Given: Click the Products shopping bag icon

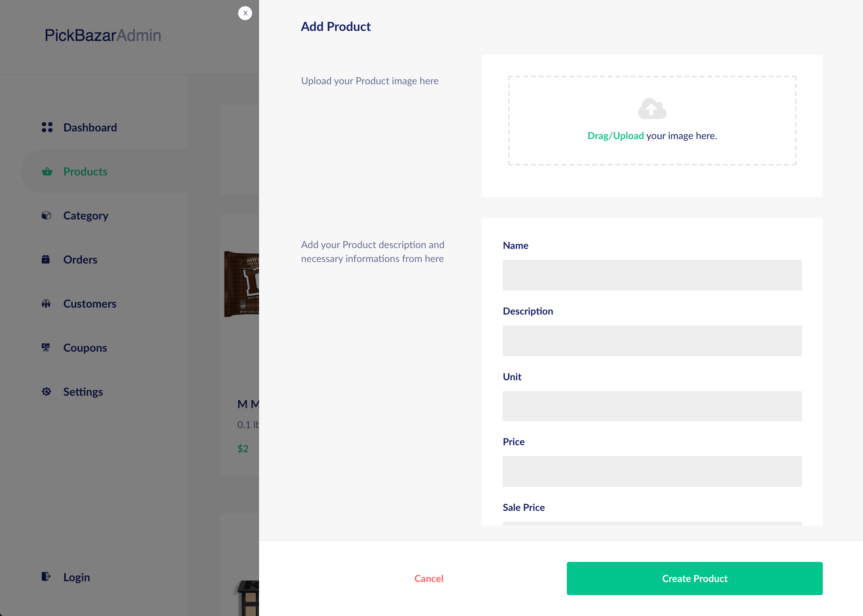Looking at the screenshot, I should click(46, 172).
